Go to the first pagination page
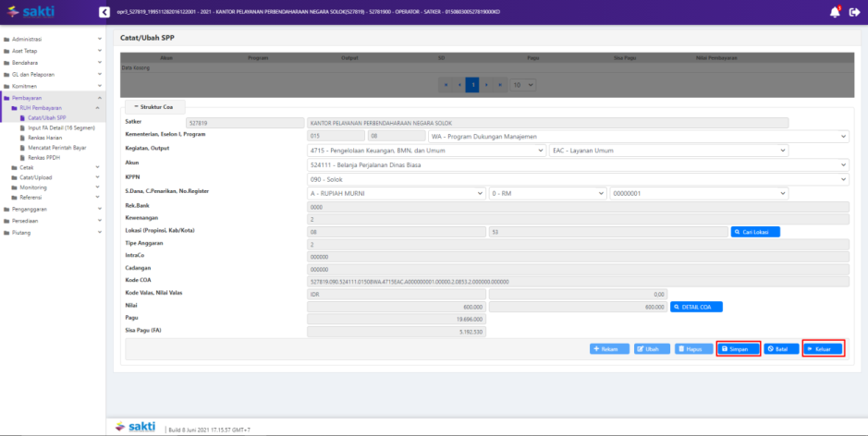Screen dimensions: 868x436 (x=446, y=84)
